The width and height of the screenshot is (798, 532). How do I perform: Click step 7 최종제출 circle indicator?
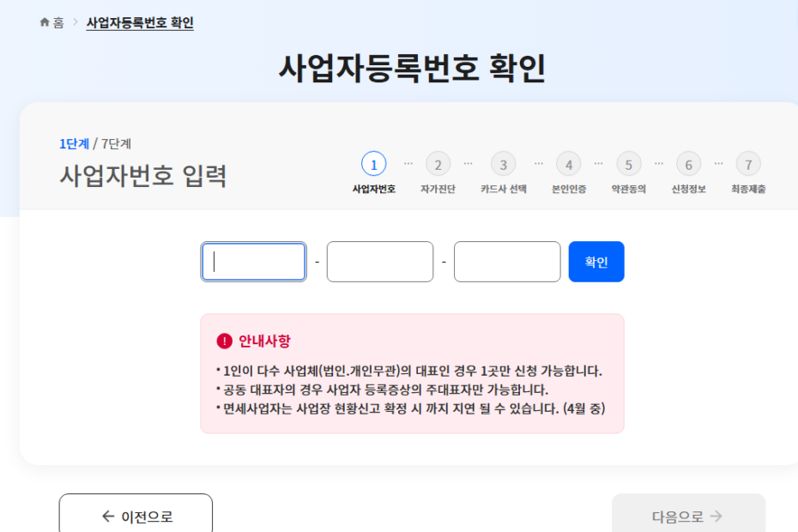click(747, 163)
